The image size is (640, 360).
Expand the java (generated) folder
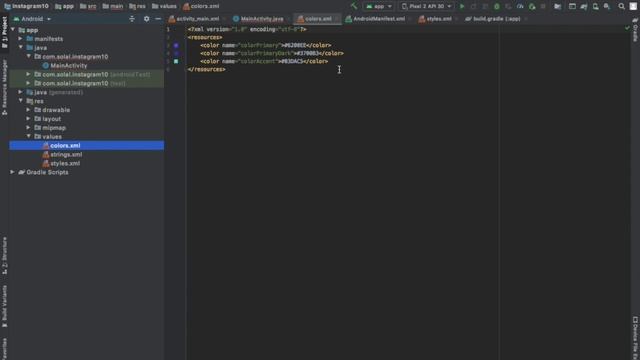tap(20, 92)
